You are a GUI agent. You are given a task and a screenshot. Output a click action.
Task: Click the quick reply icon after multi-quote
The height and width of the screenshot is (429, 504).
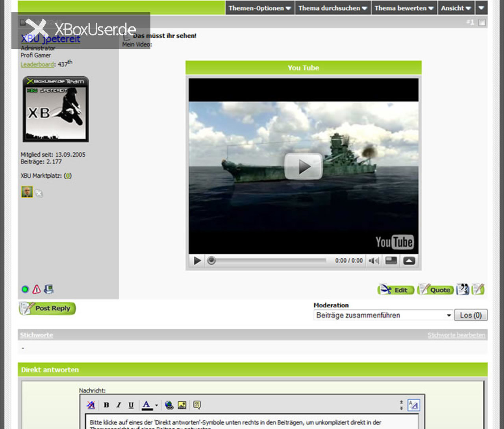pyautogui.click(x=478, y=289)
